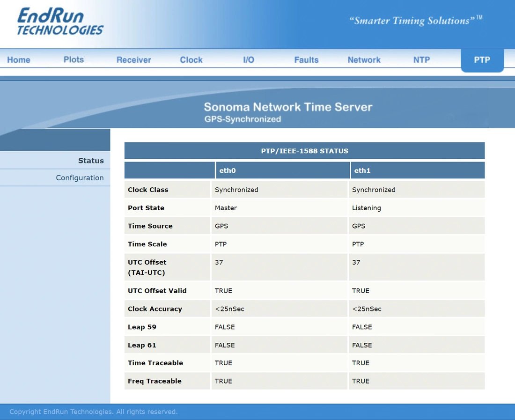Viewport: 515px width, 420px height.
Task: Select the eth0 Leap 59 FALSE value
Action: [x=225, y=327]
